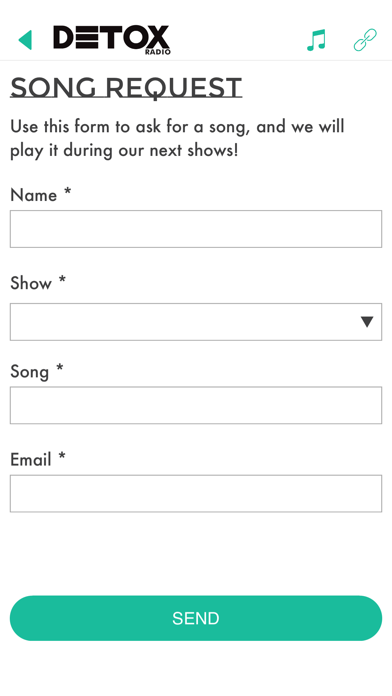Focus the Email text field
The width and height of the screenshot is (392, 696).
[196, 494]
